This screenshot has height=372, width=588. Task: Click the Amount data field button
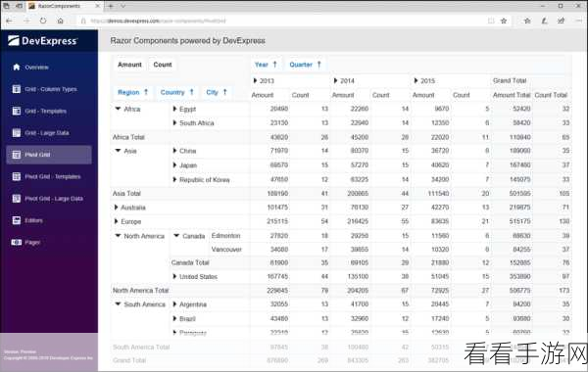pos(129,65)
